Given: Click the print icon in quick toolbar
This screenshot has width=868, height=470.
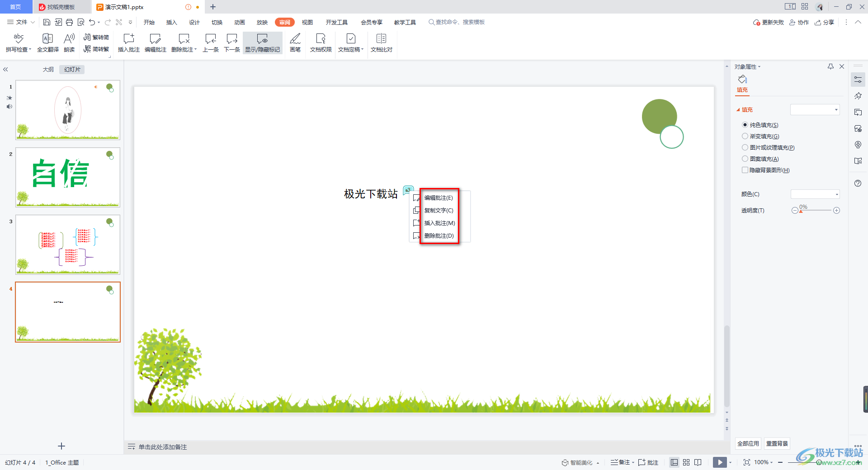Looking at the screenshot, I should [69, 22].
